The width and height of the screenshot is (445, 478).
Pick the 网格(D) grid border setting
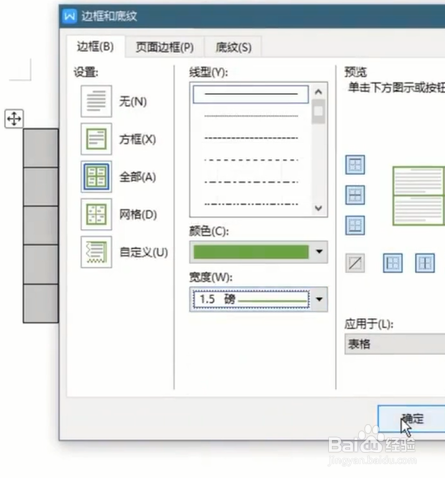(96, 214)
